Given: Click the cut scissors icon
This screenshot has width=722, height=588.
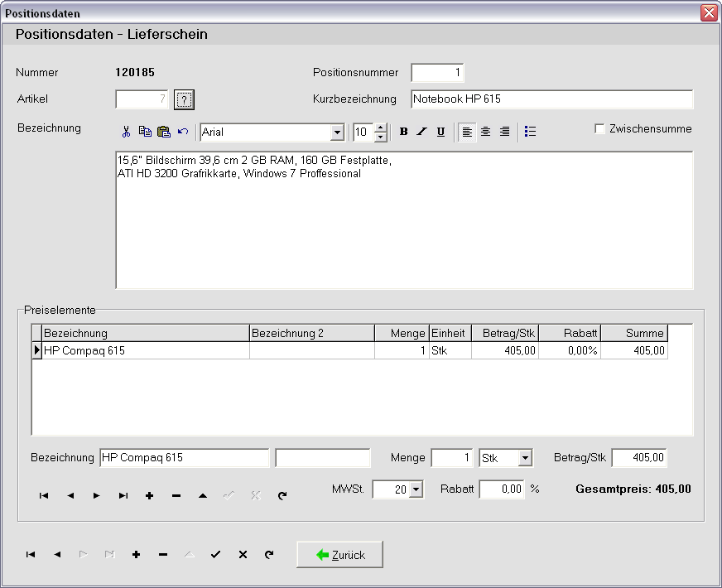Looking at the screenshot, I should click(x=126, y=132).
